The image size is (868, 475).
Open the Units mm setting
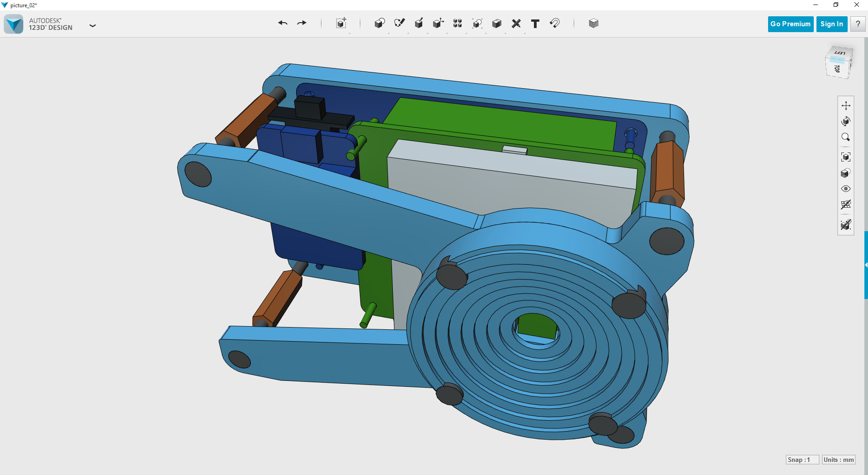pyautogui.click(x=839, y=460)
